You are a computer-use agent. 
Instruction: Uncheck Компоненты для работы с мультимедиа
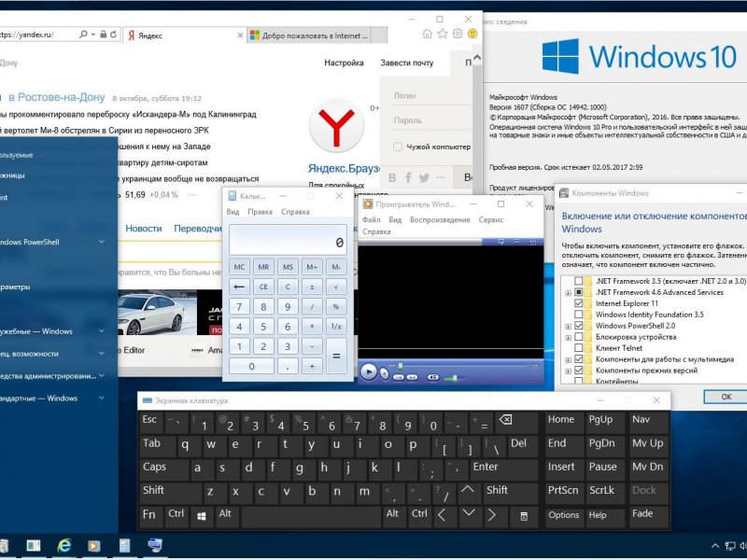tap(578, 359)
